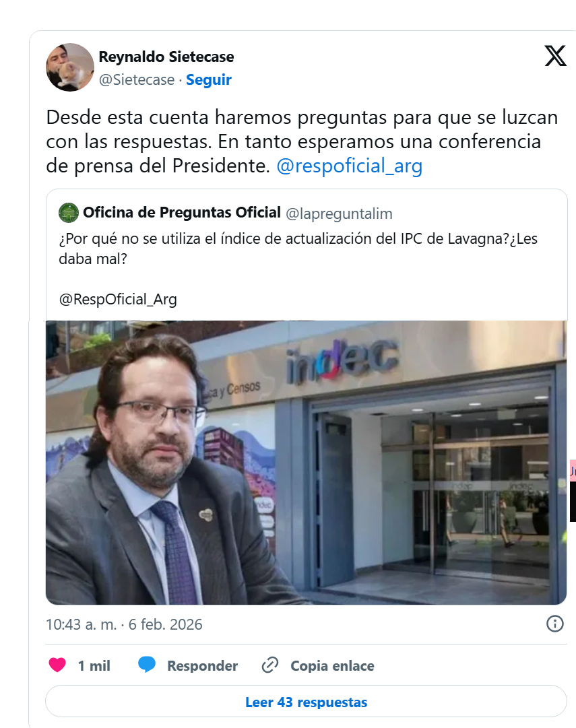Open the quoted tweet's INDEC image
This screenshot has width=576, height=728.
306,463
